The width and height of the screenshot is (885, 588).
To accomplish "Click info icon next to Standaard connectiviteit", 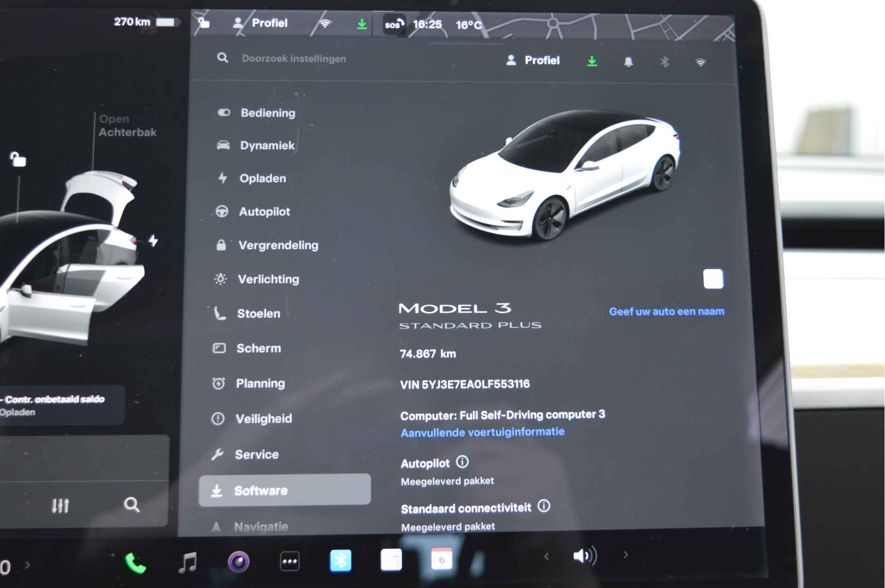I will [x=544, y=506].
